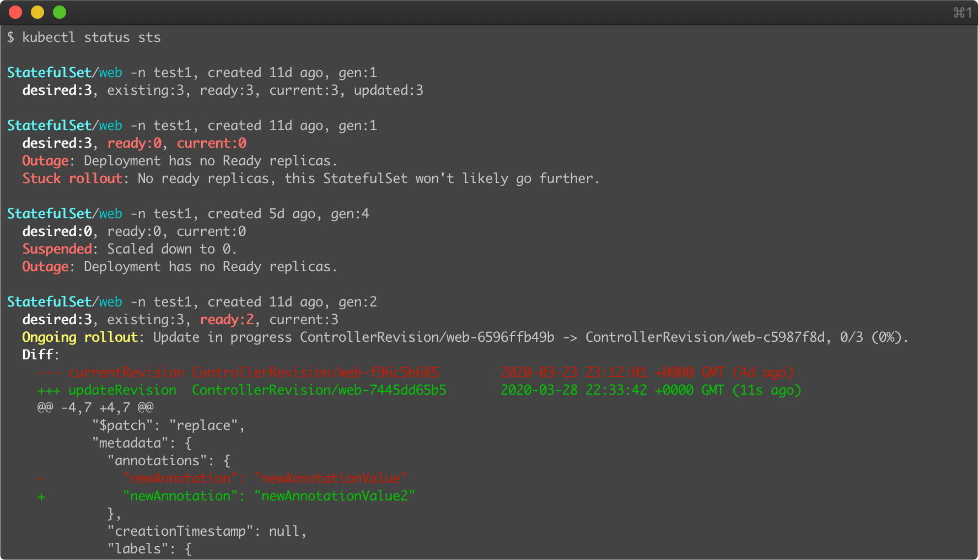Click the 'kubectl status sts' command text
The image size is (978, 560).
[x=92, y=37]
